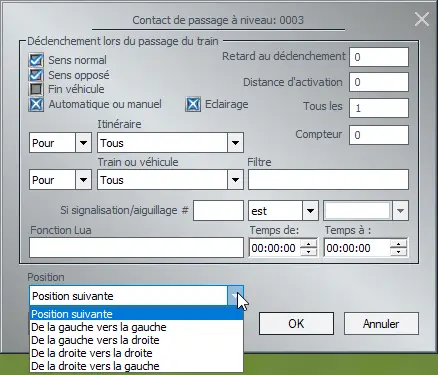Decrease Temps à with down spinner
Viewport: 438px width, 375px height.
[x=399, y=252]
